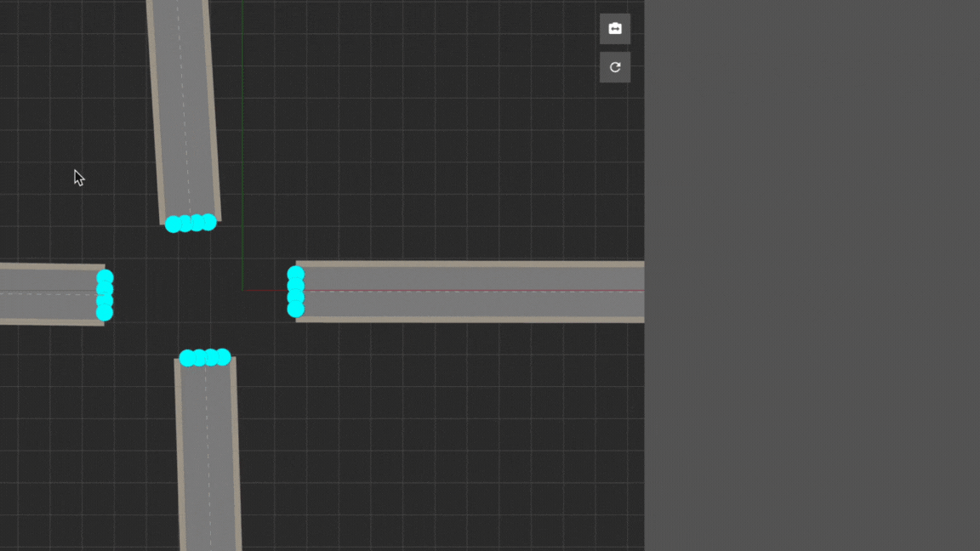This screenshot has width=980, height=551.
Task: Click the toolbox icon with double arrow
Action: click(615, 29)
